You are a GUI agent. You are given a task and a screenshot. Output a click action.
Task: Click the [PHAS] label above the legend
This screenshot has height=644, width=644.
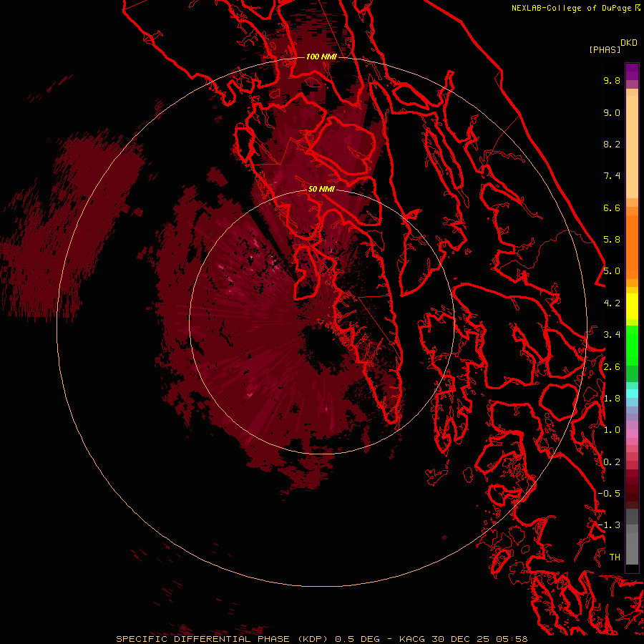[605, 49]
